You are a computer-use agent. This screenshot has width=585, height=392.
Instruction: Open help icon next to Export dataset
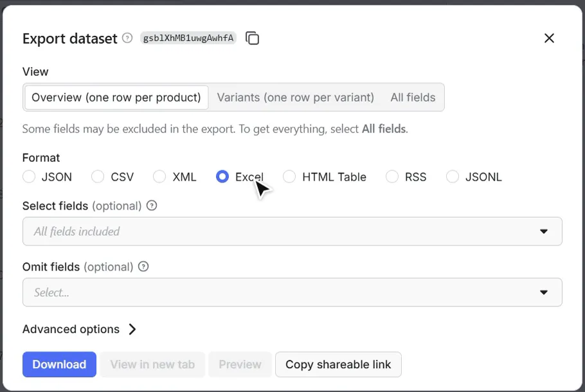[x=127, y=38]
